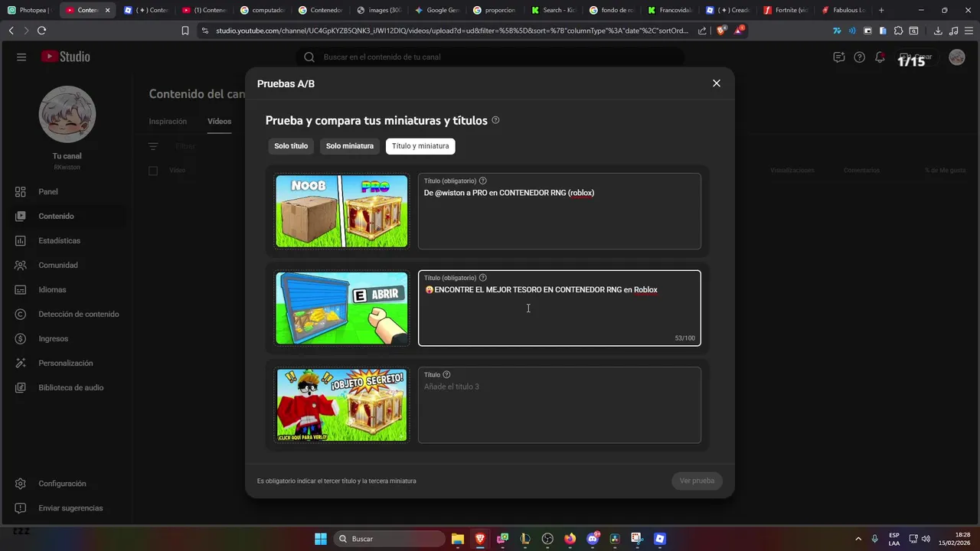The height and width of the screenshot is (551, 980).
Task: Open the YouTube Studio hamburger menu
Action: [x=21, y=57]
